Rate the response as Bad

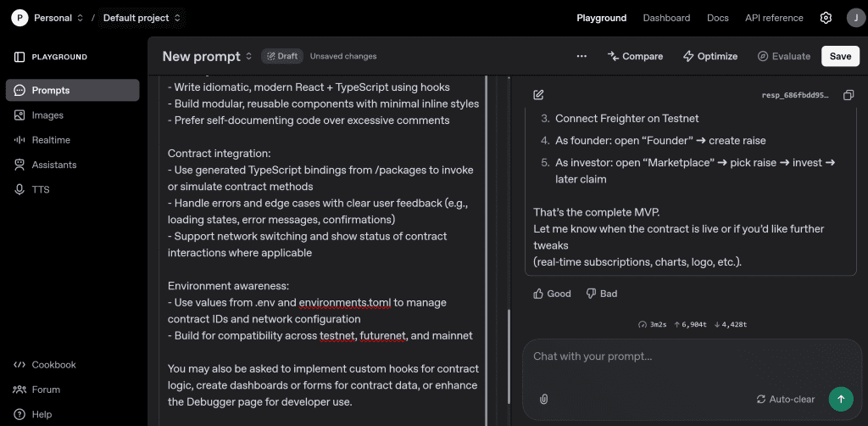point(601,294)
